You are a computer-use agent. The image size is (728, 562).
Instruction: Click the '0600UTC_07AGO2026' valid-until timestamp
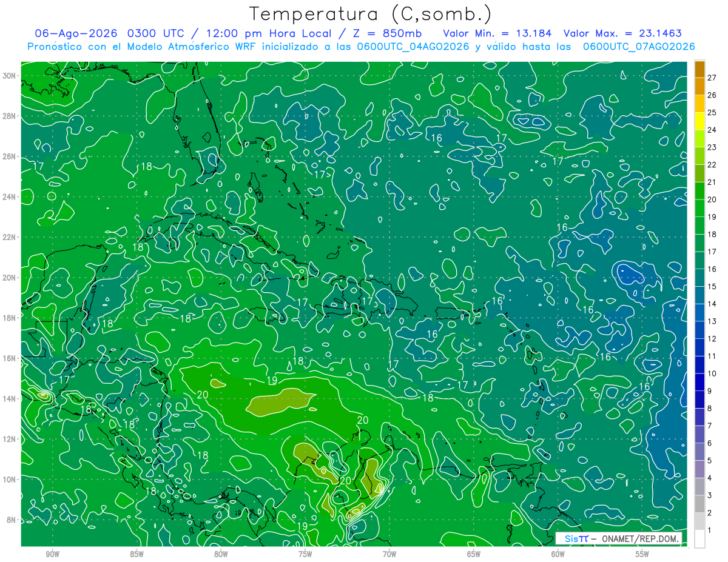click(x=639, y=46)
